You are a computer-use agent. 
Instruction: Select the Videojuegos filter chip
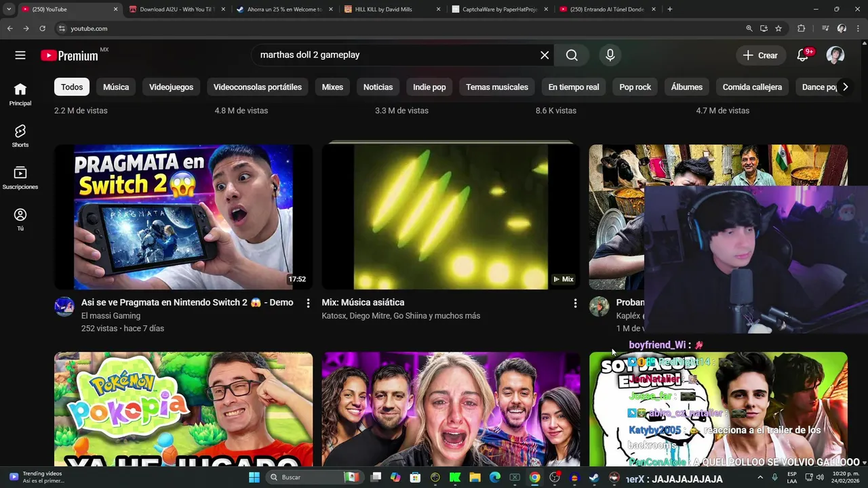tap(171, 87)
